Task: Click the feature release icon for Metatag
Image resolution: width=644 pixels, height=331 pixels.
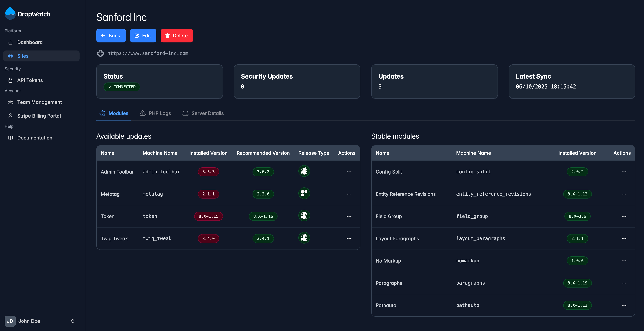Action: pyautogui.click(x=304, y=194)
